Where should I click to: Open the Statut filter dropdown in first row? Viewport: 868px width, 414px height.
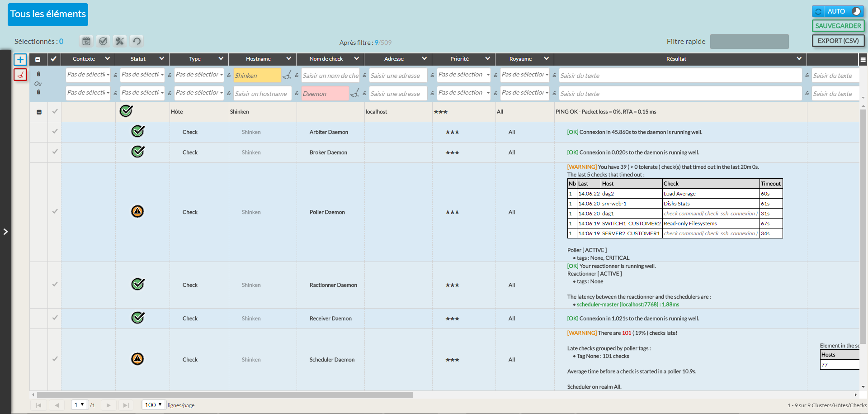142,75
